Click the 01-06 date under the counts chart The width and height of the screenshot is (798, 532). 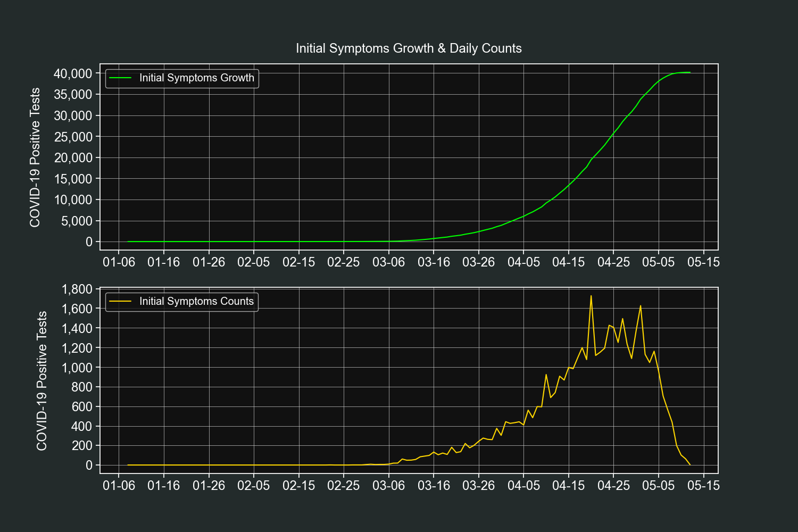[119, 486]
